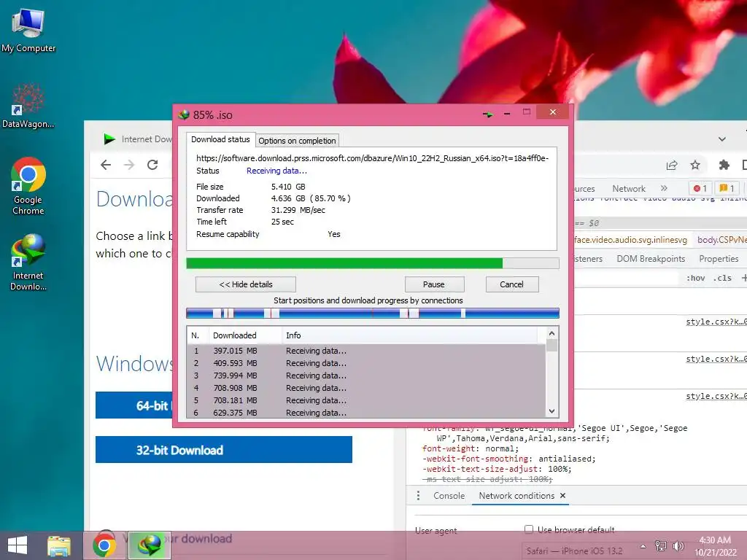747x560 pixels.
Task: Switch to Download status tab
Action: [220, 139]
